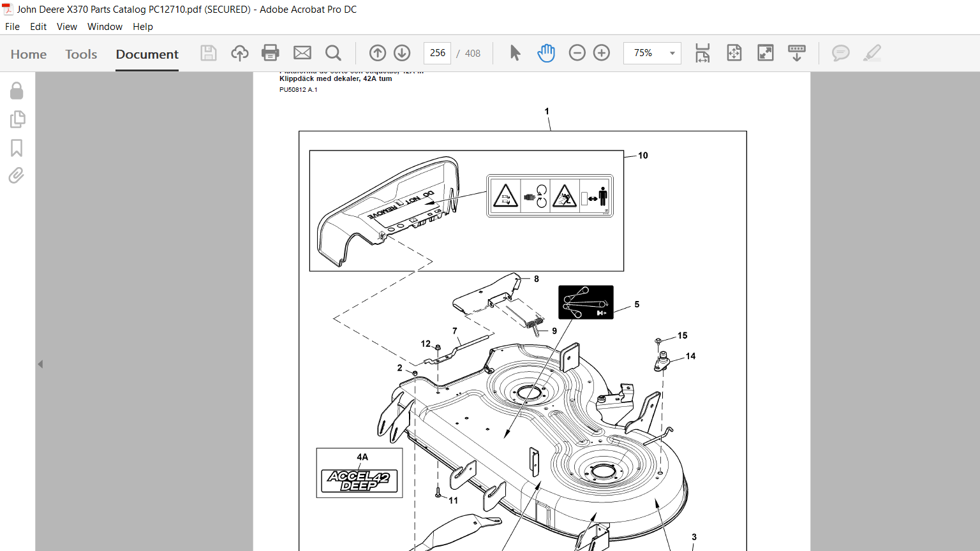Click the belt routing black decal
Viewport: 980px width, 551px height.
pyautogui.click(x=586, y=302)
